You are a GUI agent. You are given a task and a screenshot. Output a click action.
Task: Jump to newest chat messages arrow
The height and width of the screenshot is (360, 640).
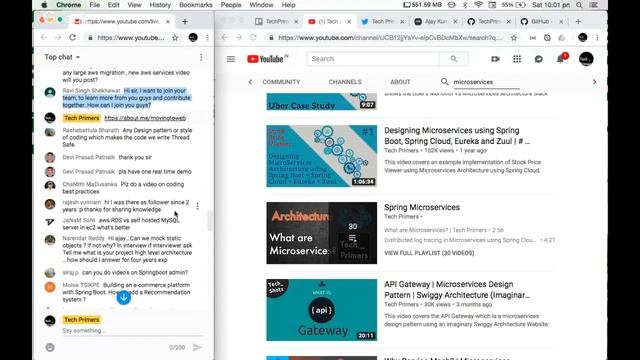pyautogui.click(x=124, y=298)
